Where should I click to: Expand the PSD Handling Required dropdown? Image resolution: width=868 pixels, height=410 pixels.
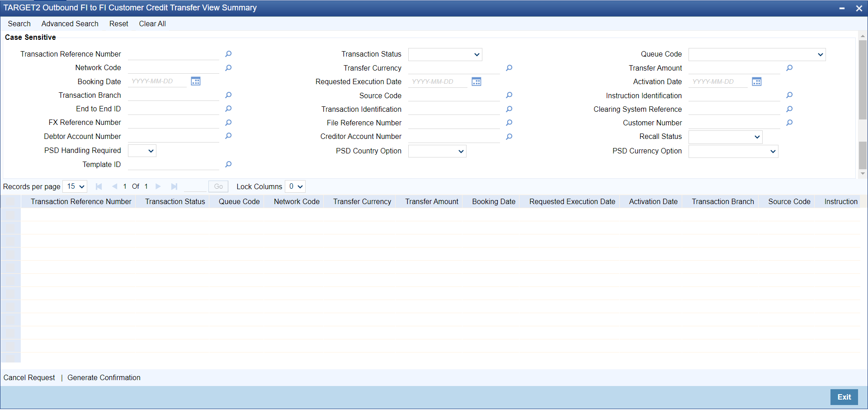[x=142, y=151]
